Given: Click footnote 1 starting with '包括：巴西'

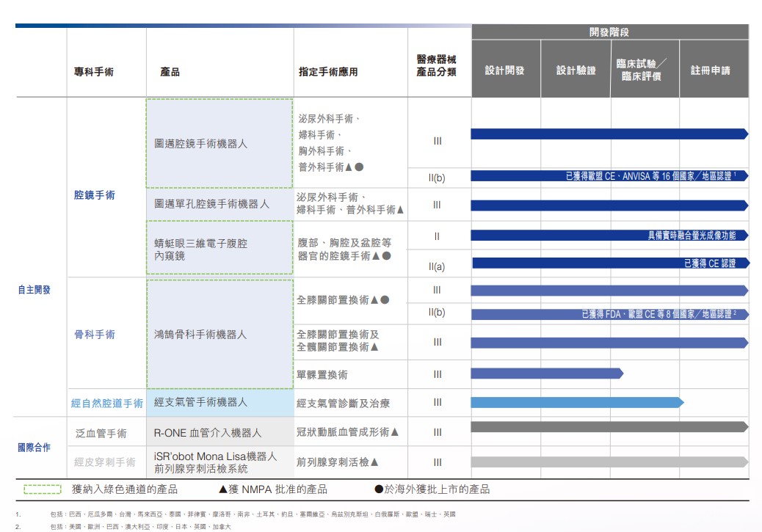Looking at the screenshot, I should pos(253,514).
